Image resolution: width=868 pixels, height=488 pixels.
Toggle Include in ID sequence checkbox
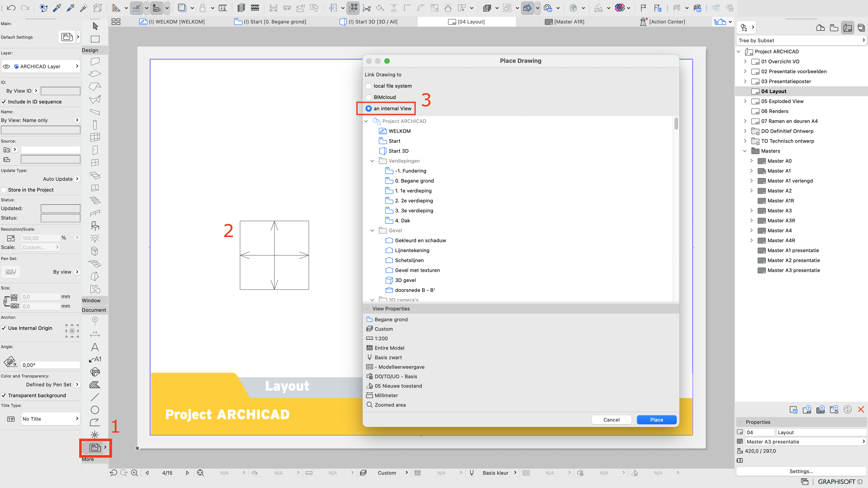pos(4,102)
